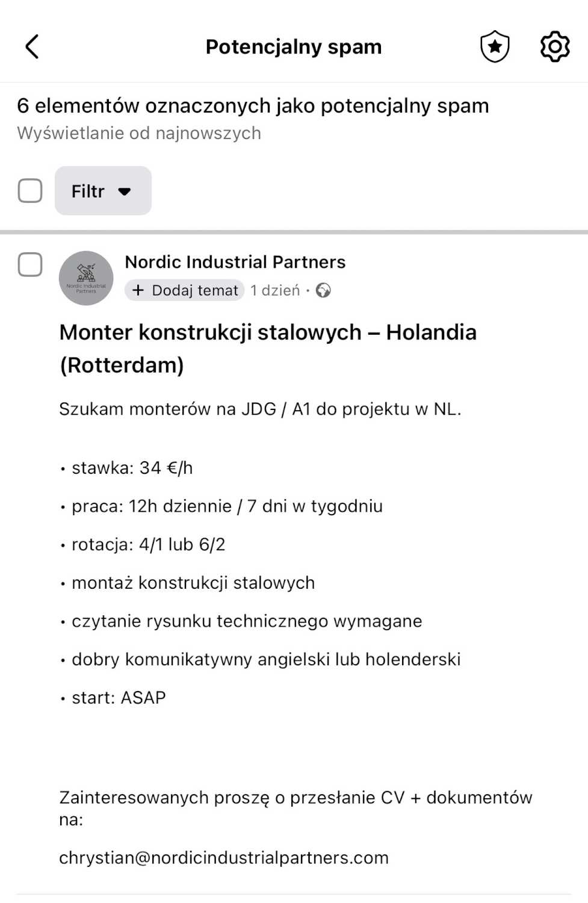
Task: Select the Nordic Industrial Partners post checkbox
Action: point(30,265)
